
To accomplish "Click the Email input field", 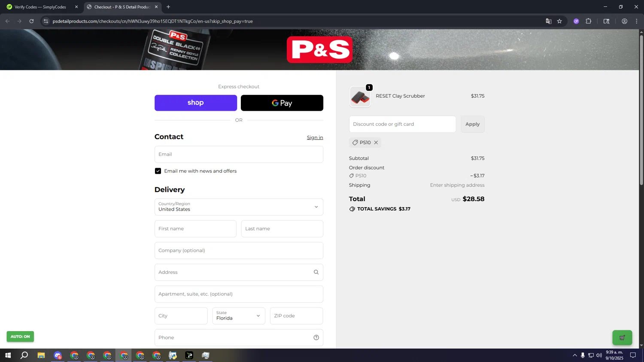I will pyautogui.click(x=239, y=154).
